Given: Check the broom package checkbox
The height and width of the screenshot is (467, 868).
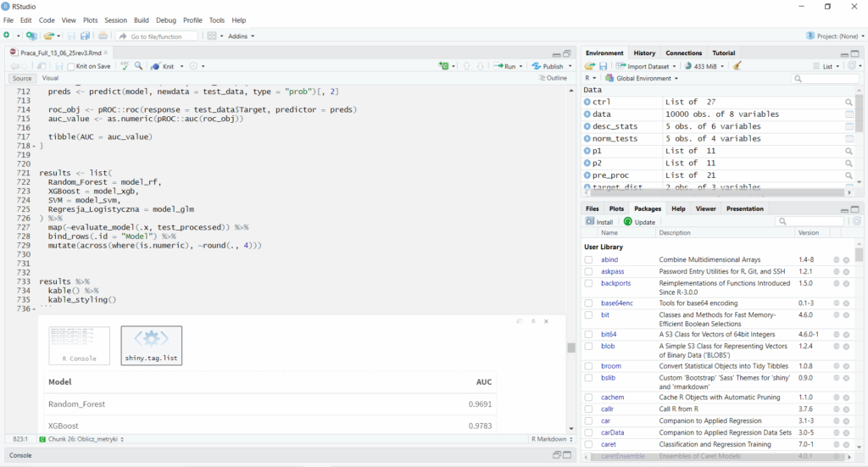Looking at the screenshot, I should pos(588,366).
